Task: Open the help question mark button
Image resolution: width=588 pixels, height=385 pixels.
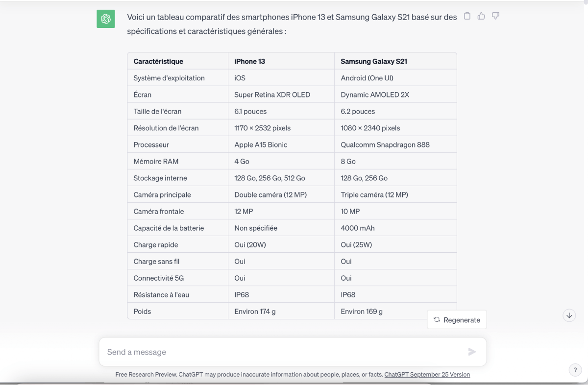Action: (575, 370)
